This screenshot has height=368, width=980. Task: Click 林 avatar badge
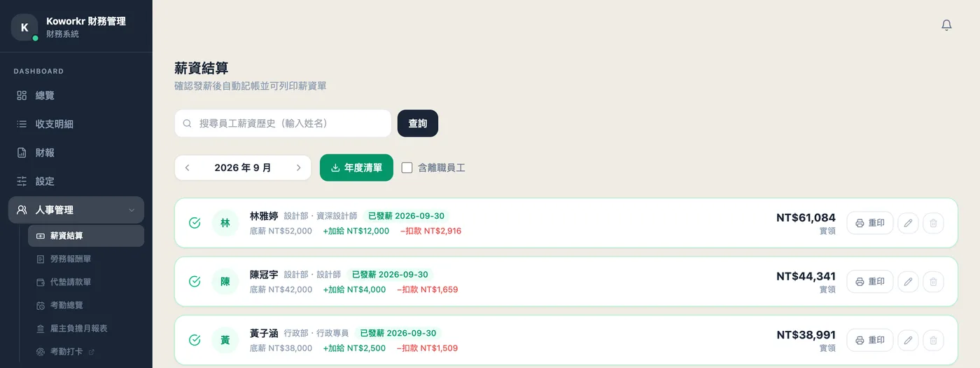225,223
